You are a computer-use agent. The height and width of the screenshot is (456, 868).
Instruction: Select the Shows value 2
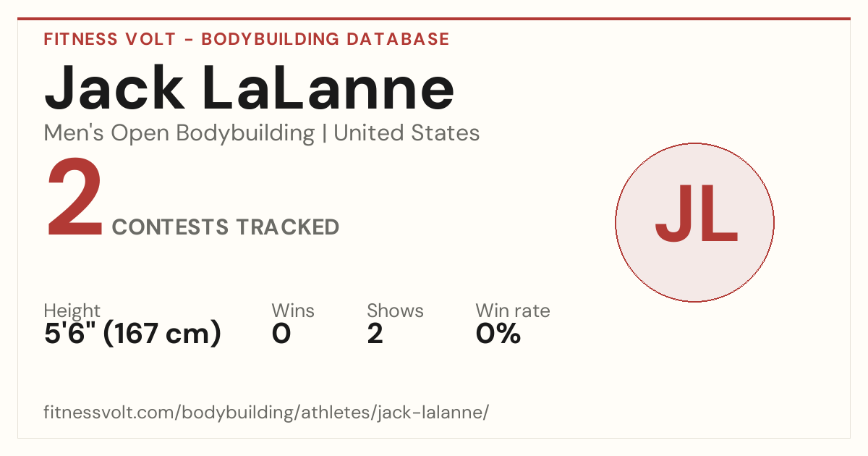[375, 334]
